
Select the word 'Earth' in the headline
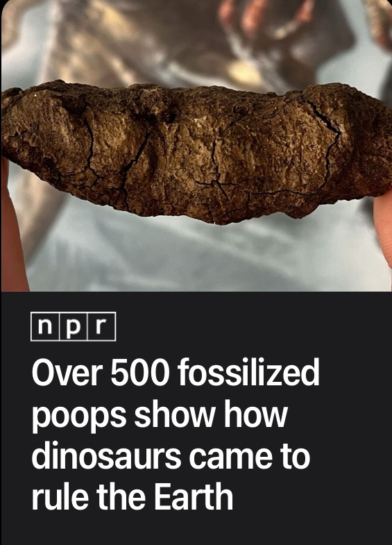point(194,496)
